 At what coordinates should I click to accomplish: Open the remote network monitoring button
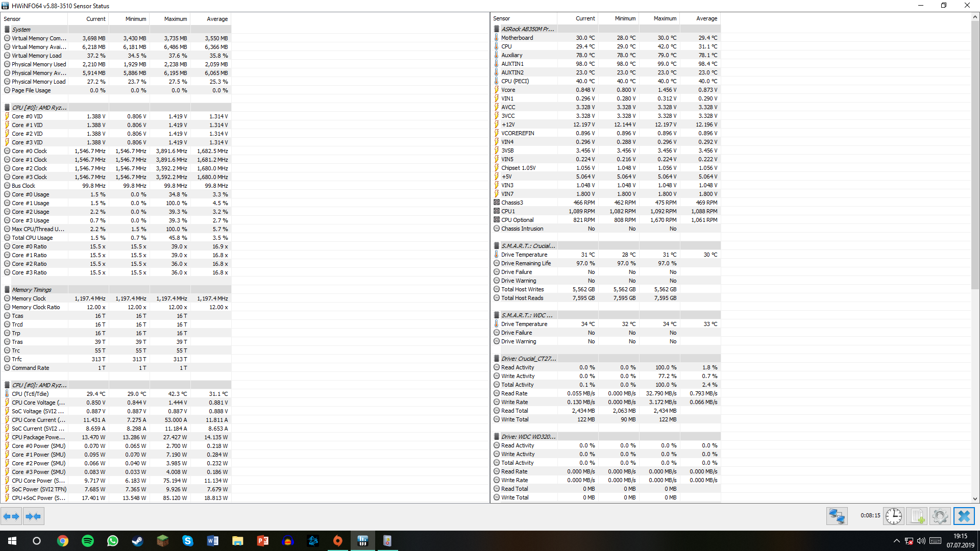(x=837, y=516)
